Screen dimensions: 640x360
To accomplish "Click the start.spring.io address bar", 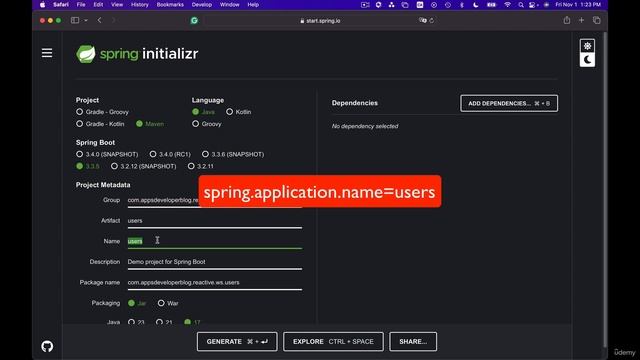I will (x=320, y=20).
